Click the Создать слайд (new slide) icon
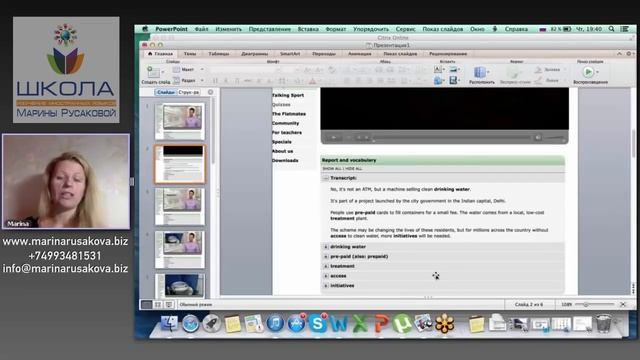 (x=153, y=72)
